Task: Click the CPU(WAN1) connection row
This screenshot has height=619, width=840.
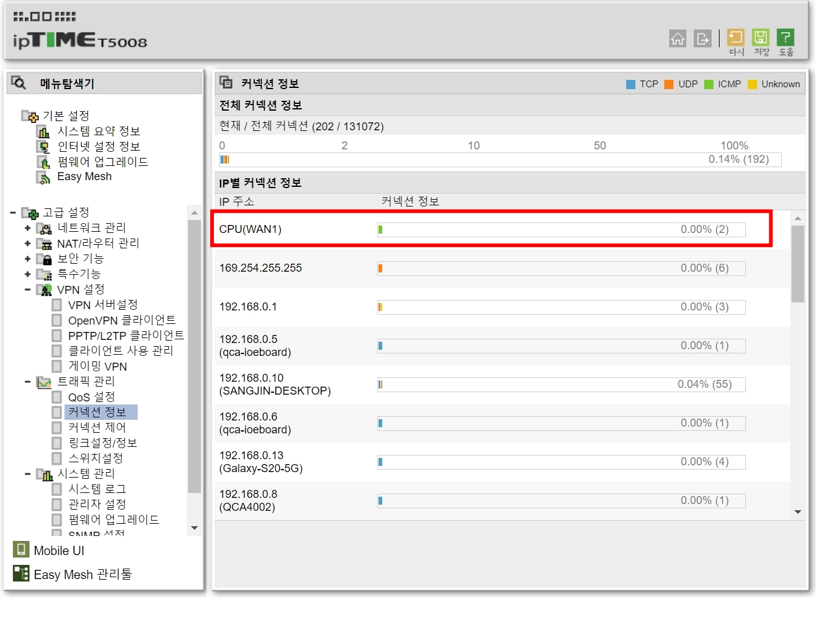Action: point(492,229)
